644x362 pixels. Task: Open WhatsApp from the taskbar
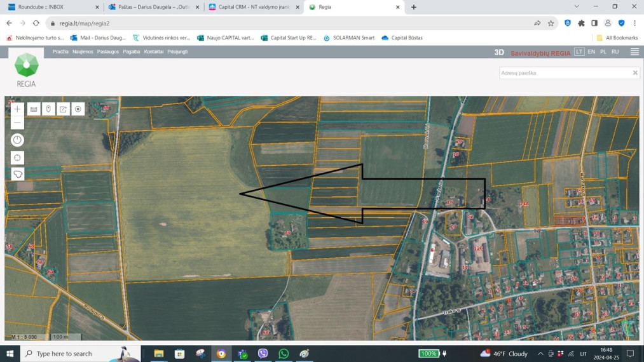[x=284, y=353]
